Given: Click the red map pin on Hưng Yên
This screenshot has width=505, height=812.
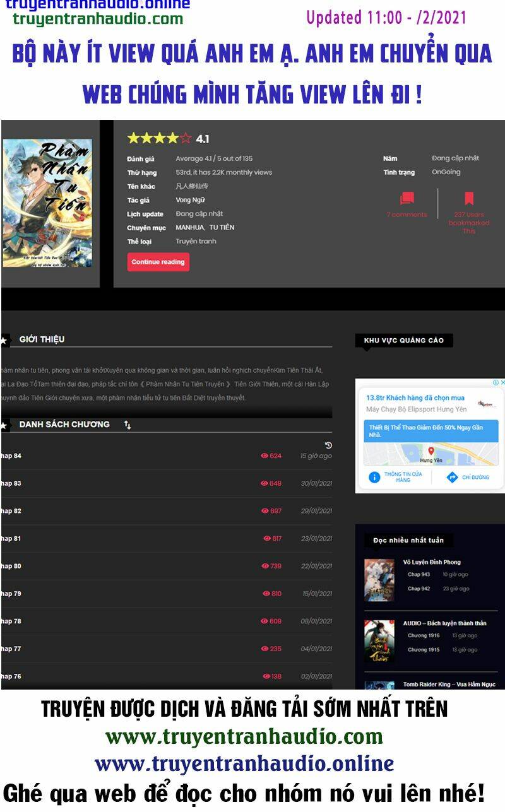Looking at the screenshot, I should click(x=431, y=451).
